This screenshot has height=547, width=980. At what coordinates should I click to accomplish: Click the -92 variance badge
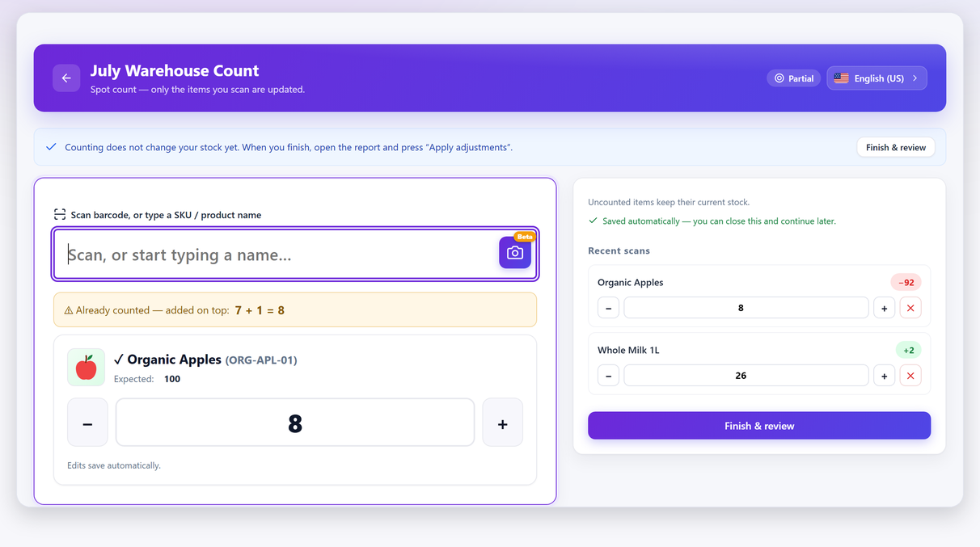pyautogui.click(x=906, y=283)
